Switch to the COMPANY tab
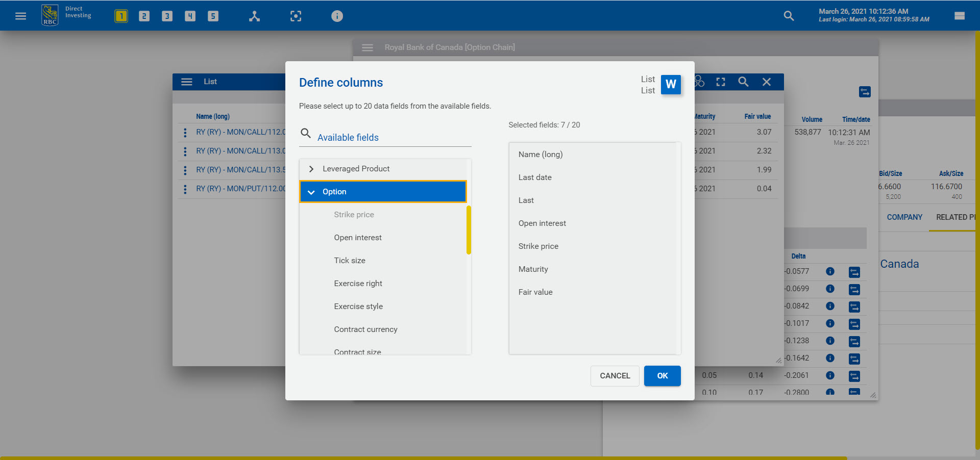 point(904,217)
